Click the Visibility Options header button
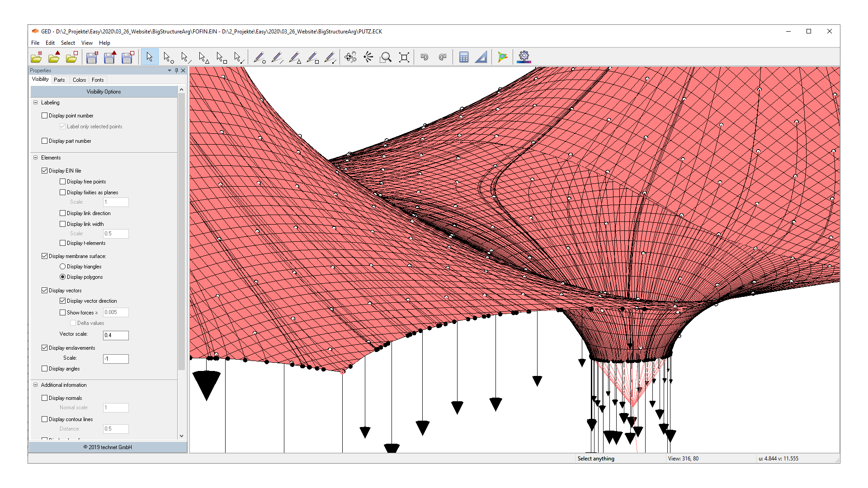 (104, 91)
